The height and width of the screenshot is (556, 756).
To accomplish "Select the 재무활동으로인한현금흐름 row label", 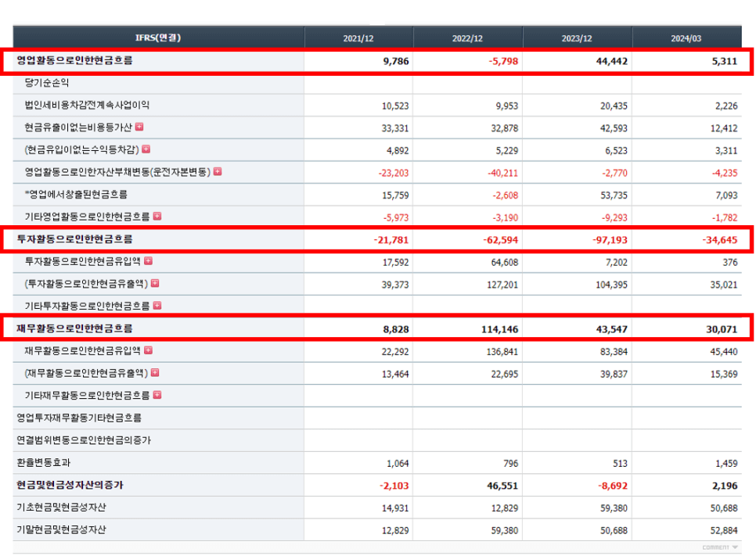I will (x=74, y=328).
